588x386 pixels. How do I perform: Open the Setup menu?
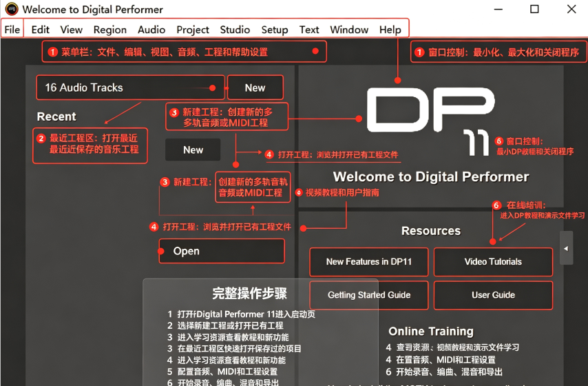[x=275, y=29]
